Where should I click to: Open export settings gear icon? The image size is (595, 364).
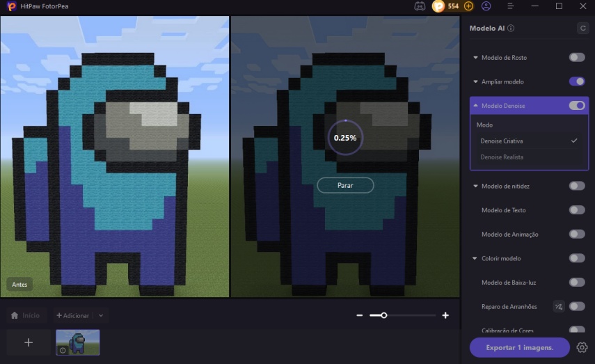pos(582,347)
